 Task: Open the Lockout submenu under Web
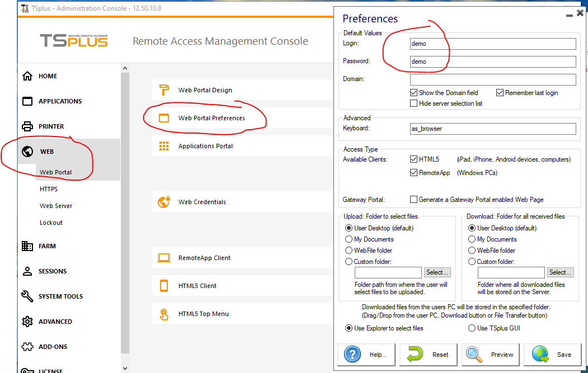click(x=51, y=223)
